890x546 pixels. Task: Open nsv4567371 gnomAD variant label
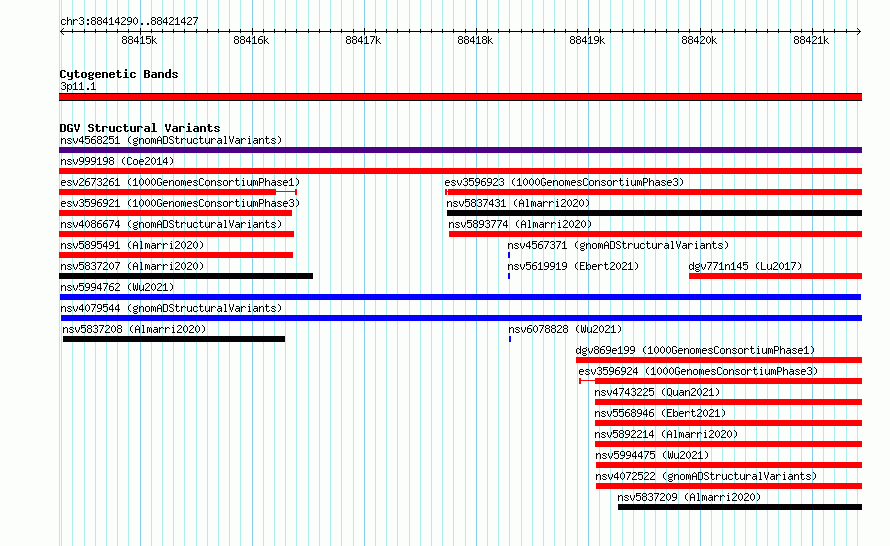(x=618, y=245)
